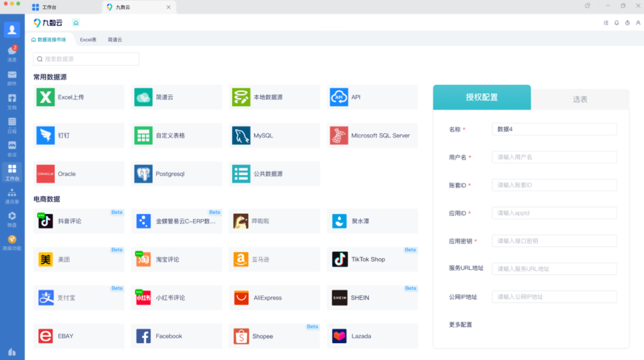Choose the 哗啦啦 data source

(274, 221)
